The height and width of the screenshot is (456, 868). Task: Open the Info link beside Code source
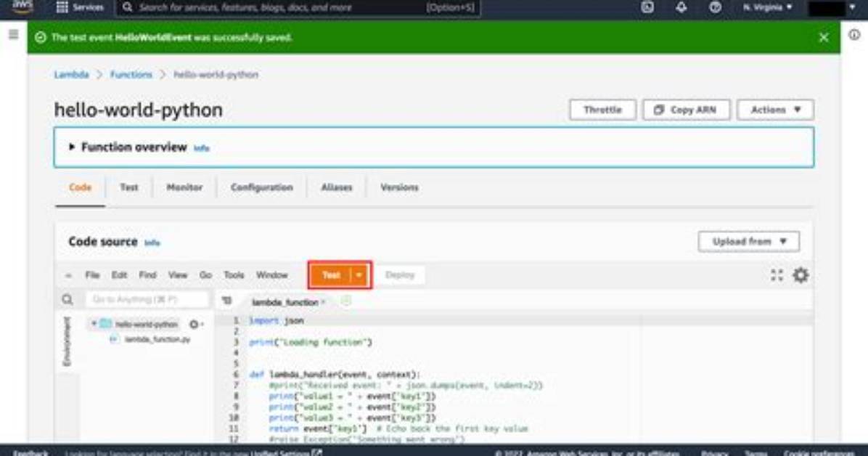152,243
